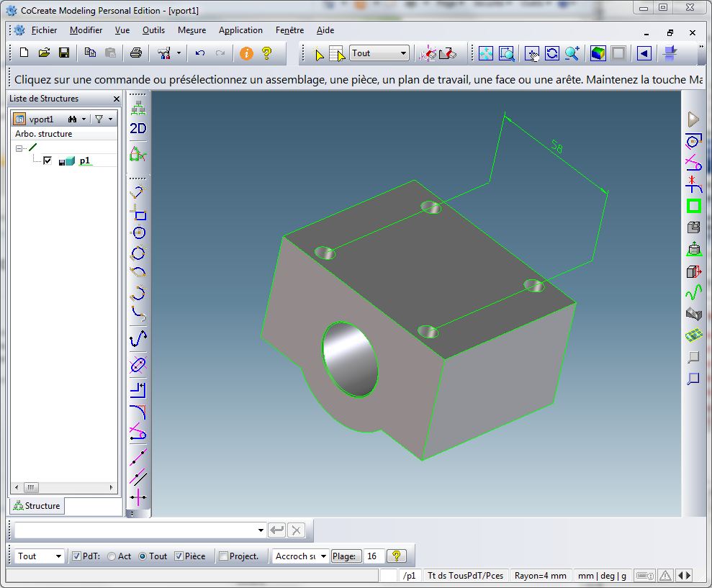
Task: Open the filter funnel dropdown arrow
Action: (110, 119)
